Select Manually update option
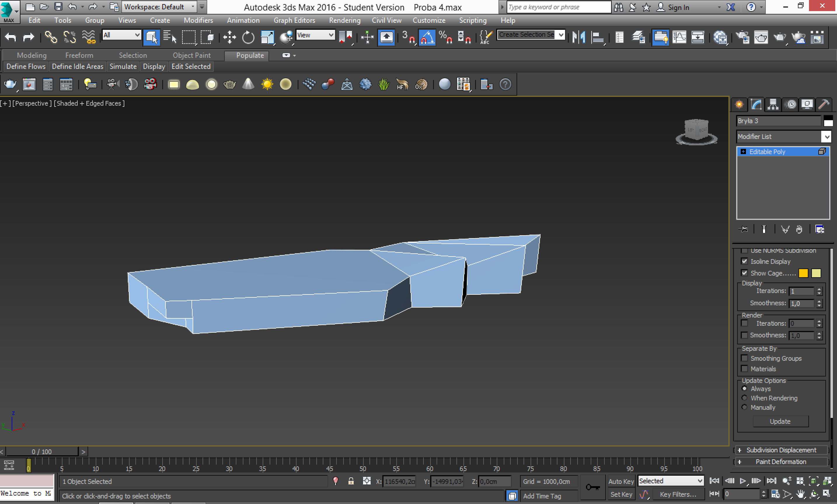The width and height of the screenshot is (837, 504). (744, 407)
